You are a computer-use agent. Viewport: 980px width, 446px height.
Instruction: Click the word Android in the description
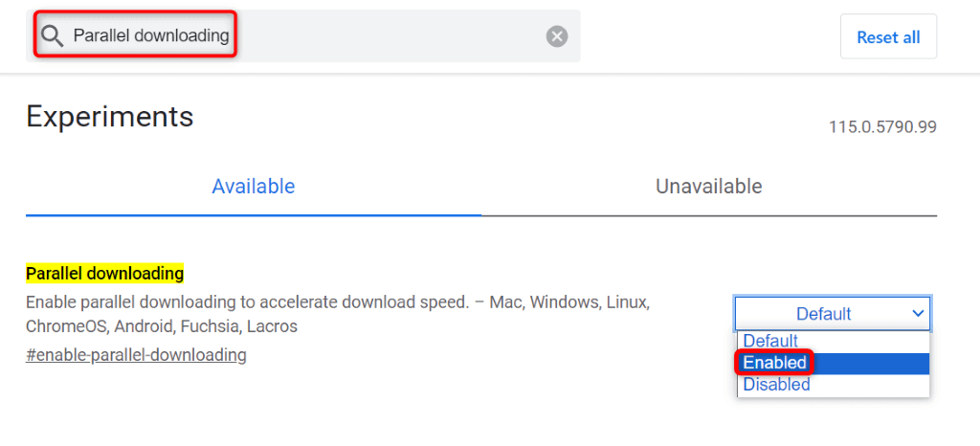[x=145, y=326]
